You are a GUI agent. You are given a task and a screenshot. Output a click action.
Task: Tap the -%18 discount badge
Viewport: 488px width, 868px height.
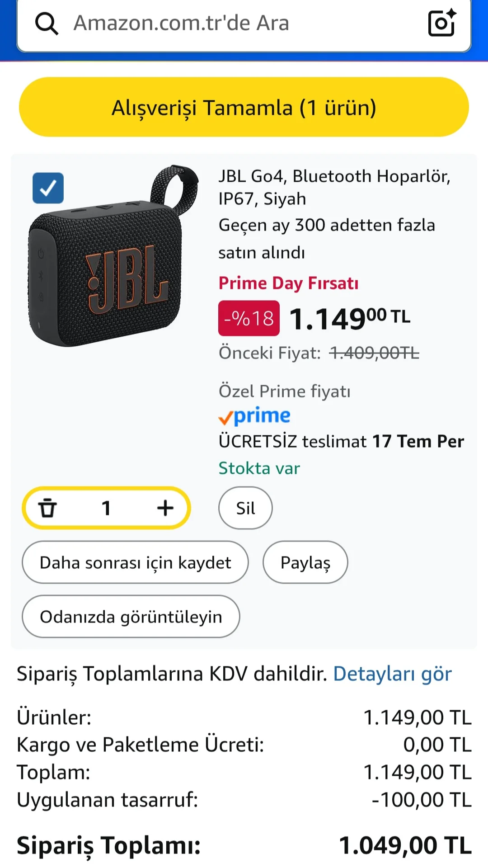click(x=249, y=318)
